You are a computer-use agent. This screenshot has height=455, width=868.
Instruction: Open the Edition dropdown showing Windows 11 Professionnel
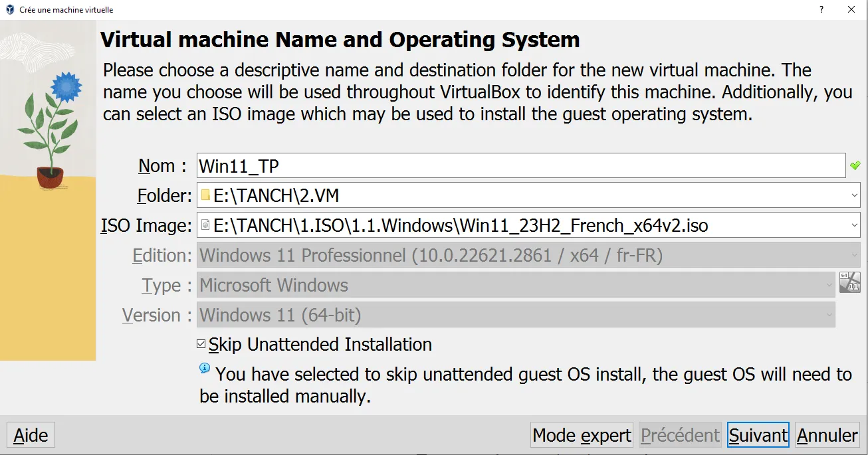(x=528, y=255)
